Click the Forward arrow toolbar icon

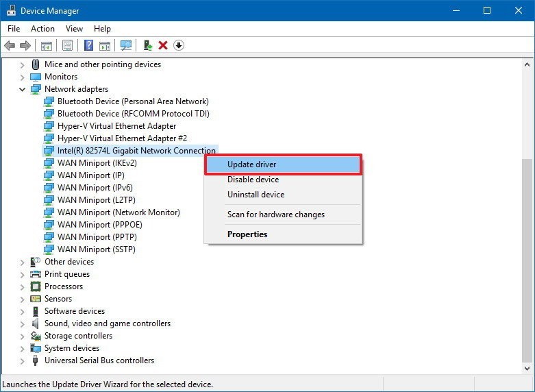[x=25, y=46]
